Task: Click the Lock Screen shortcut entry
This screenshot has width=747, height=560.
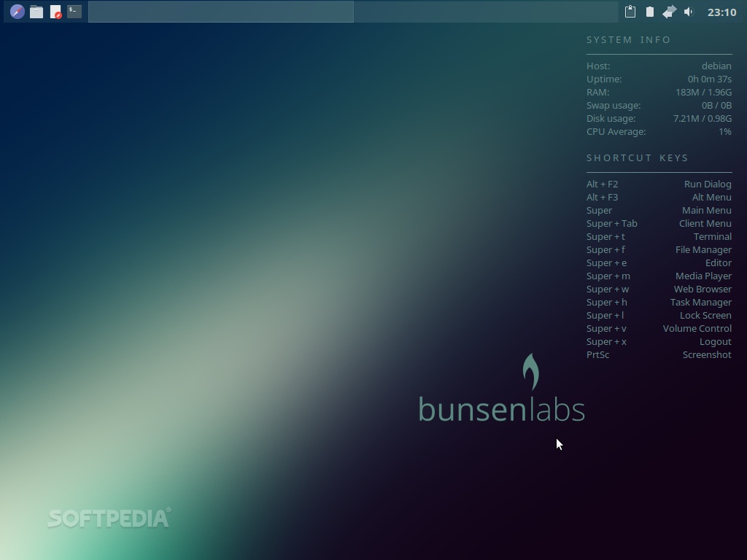Action: (x=705, y=316)
